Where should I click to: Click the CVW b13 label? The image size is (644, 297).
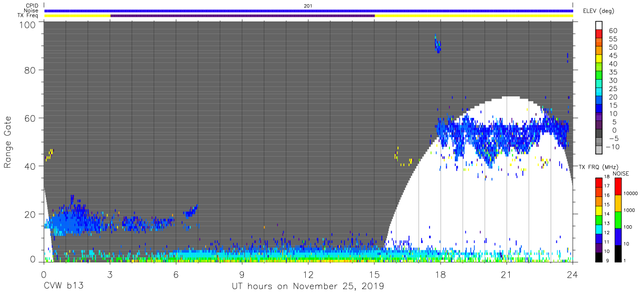[x=63, y=287]
